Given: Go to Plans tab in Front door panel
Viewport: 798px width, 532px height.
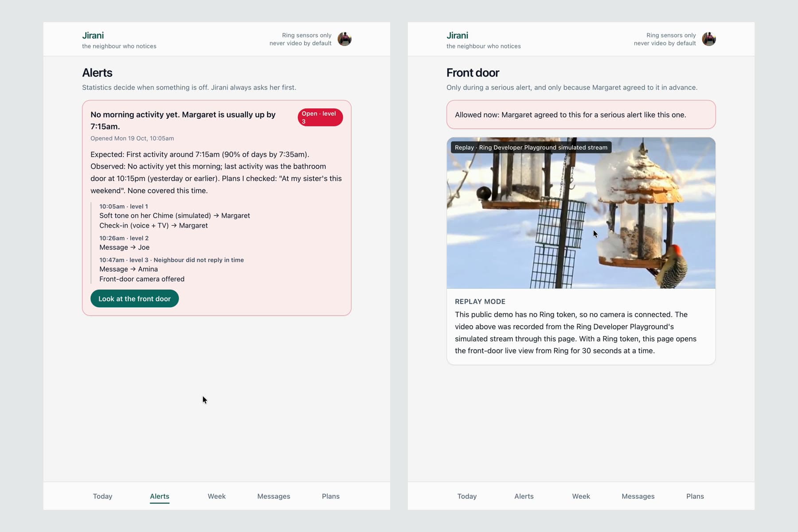Looking at the screenshot, I should tap(695, 496).
